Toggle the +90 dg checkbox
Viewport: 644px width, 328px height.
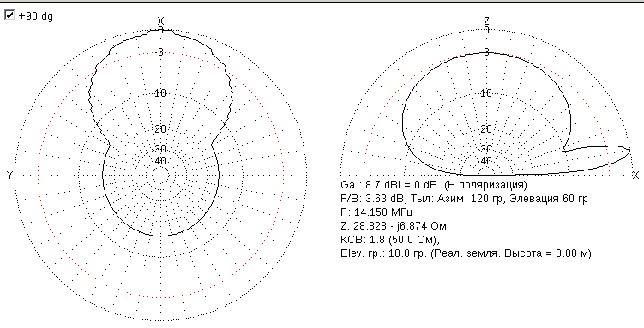(9, 16)
